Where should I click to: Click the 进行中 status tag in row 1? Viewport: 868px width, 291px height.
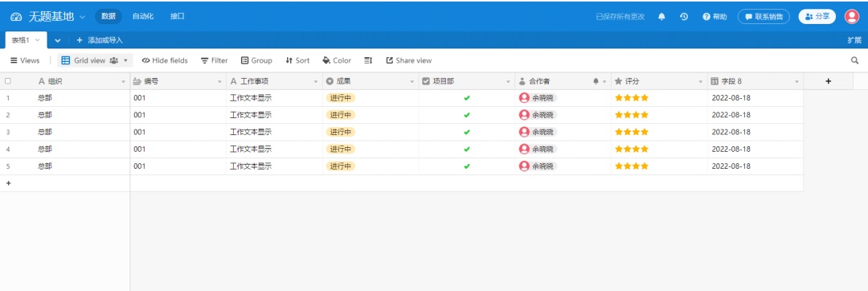[341, 98]
